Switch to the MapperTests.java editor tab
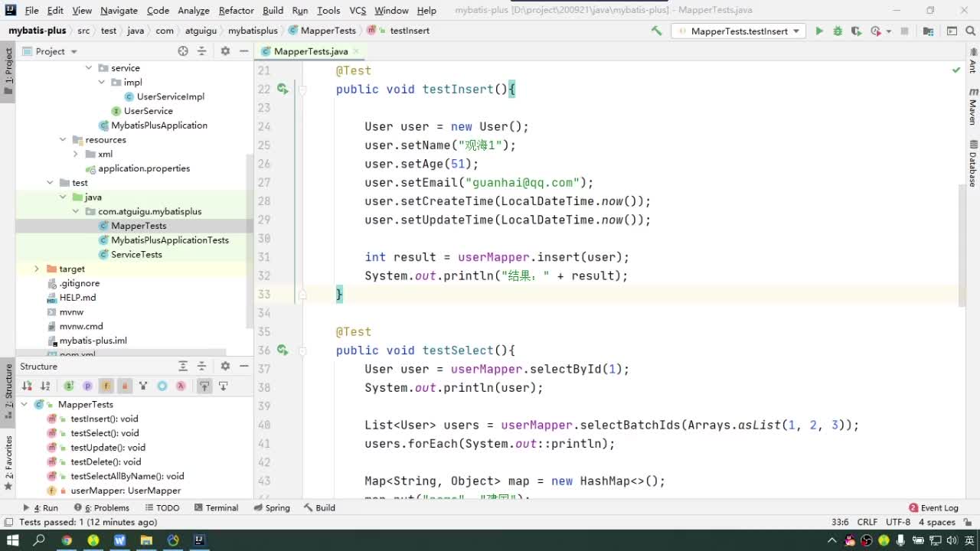The width and height of the screenshot is (980, 551). pos(311,51)
